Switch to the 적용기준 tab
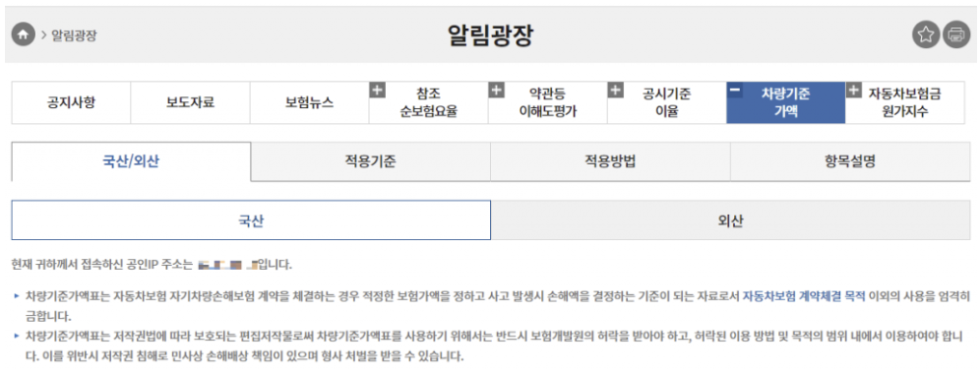The image size is (980, 375). tap(371, 161)
